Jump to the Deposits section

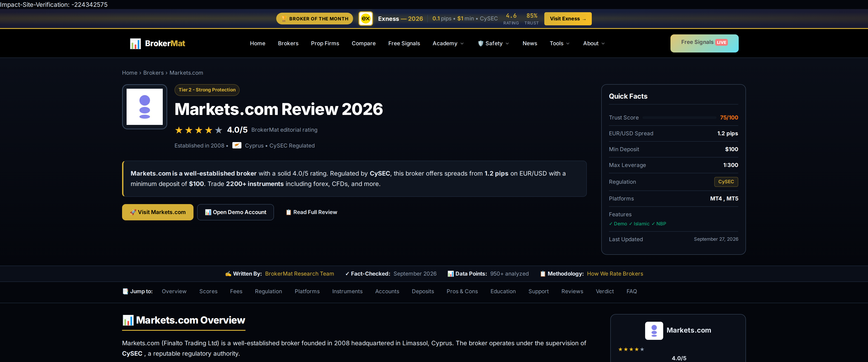[423, 291]
